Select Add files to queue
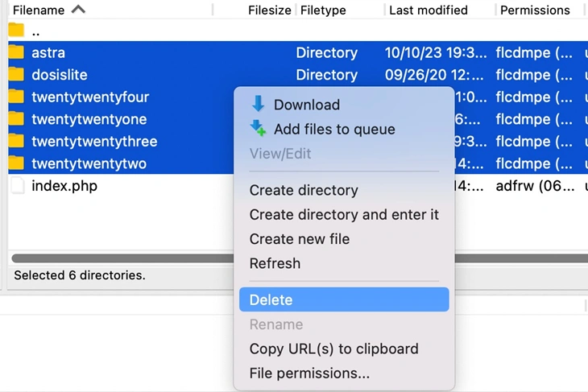The width and height of the screenshot is (588, 392). (x=344, y=129)
